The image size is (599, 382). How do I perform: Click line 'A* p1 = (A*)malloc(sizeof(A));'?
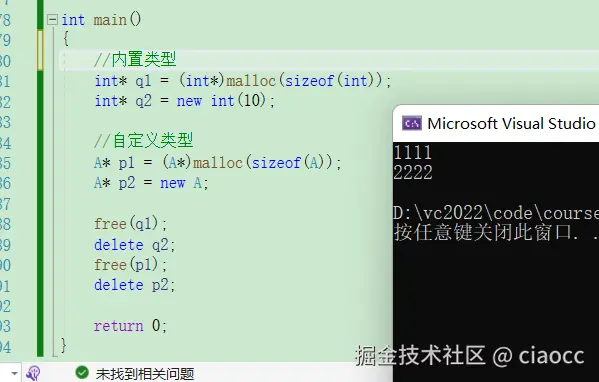[218, 163]
